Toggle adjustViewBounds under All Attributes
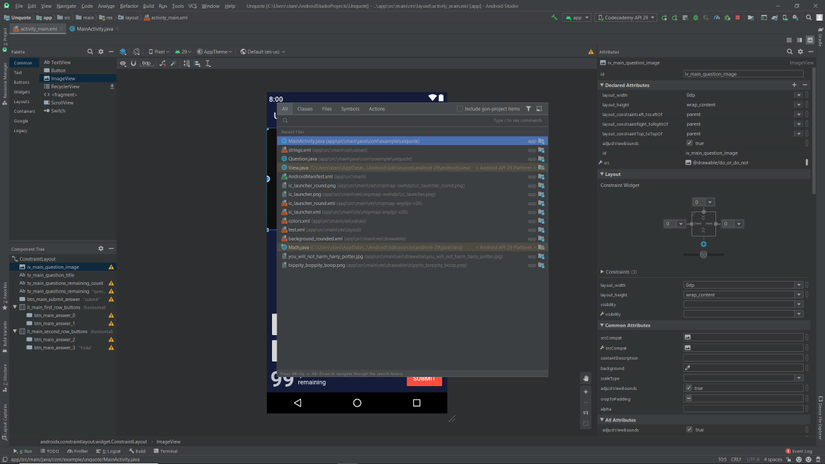This screenshot has height=464, width=825. (x=689, y=429)
